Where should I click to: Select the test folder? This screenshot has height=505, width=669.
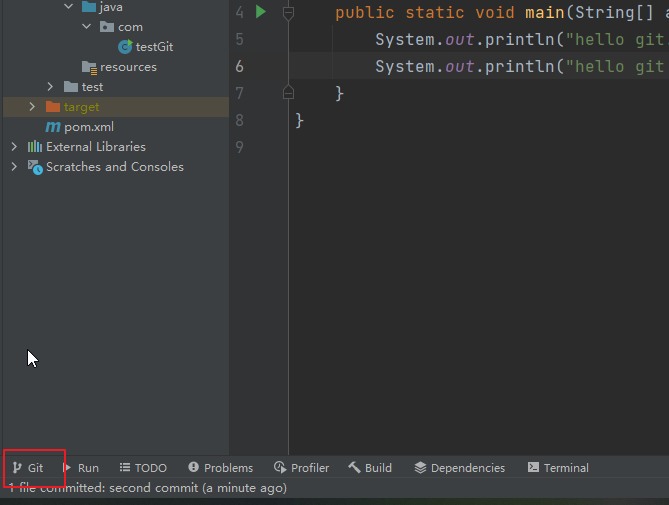pos(92,87)
